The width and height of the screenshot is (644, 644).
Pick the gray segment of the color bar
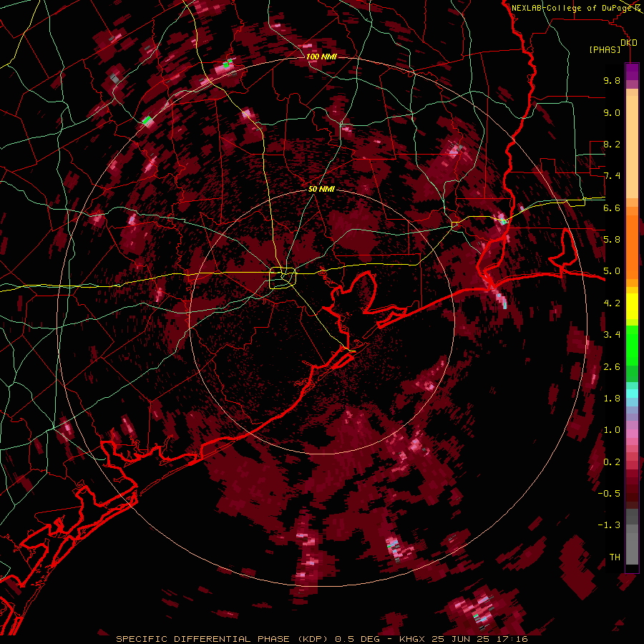[632, 536]
